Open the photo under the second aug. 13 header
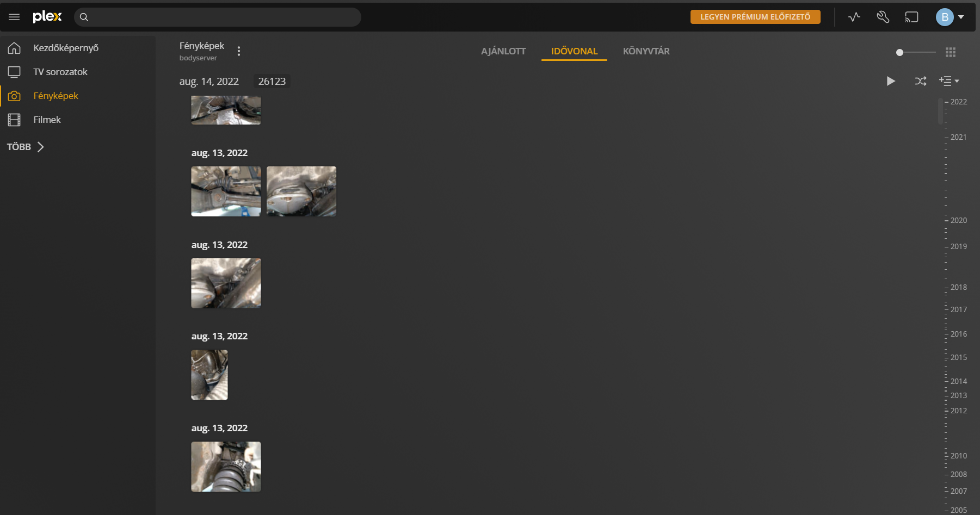This screenshot has width=980, height=515. (226, 283)
